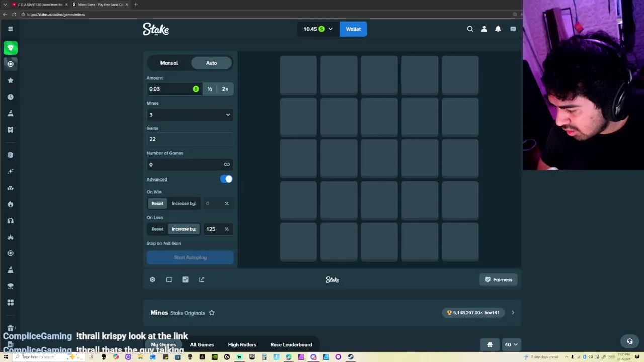
Task: Open live support headset button
Action: point(629,341)
